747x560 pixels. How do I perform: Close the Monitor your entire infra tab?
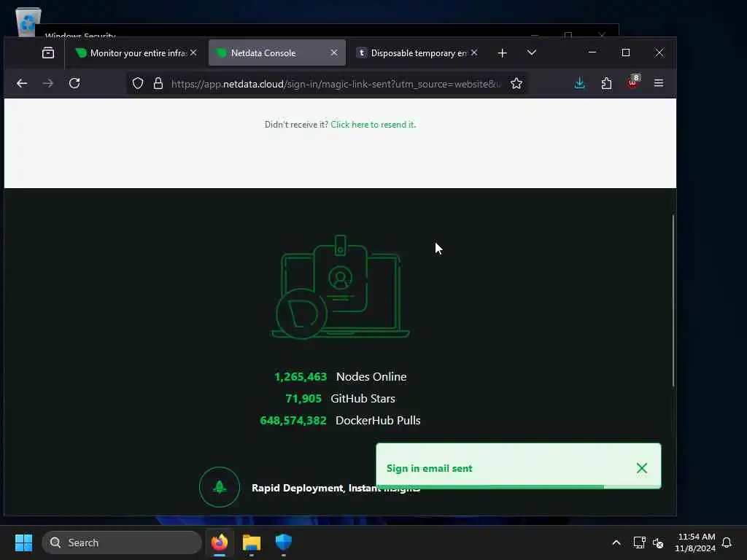click(x=193, y=52)
